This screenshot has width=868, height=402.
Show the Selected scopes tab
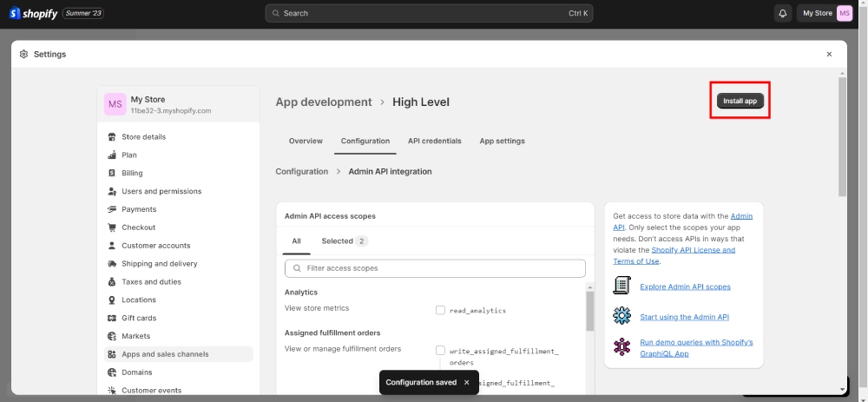pos(345,241)
